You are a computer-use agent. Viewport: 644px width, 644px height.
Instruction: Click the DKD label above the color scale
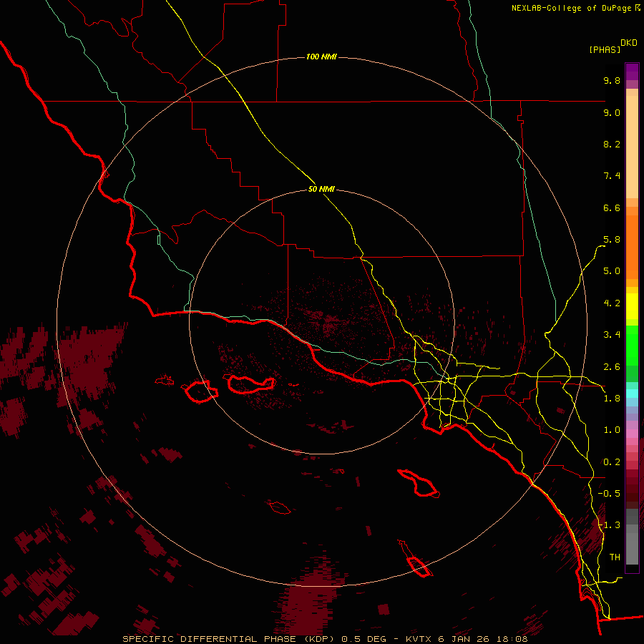[x=629, y=43]
